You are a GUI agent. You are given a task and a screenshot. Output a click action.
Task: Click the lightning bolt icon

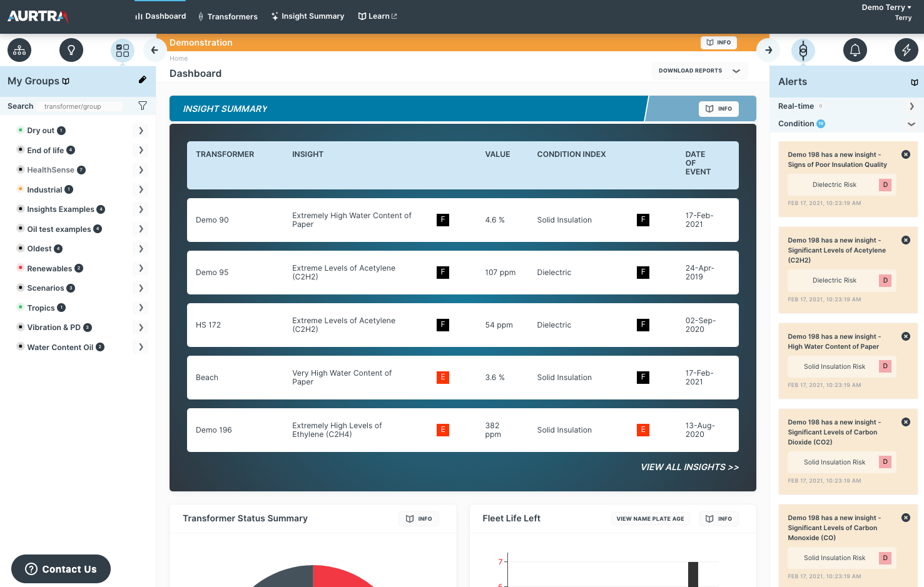[x=906, y=50]
